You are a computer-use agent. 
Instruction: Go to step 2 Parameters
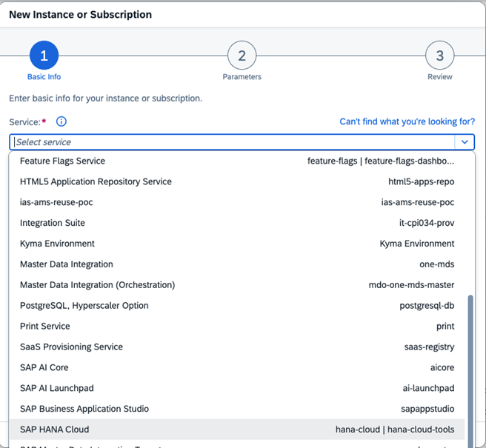(242, 56)
